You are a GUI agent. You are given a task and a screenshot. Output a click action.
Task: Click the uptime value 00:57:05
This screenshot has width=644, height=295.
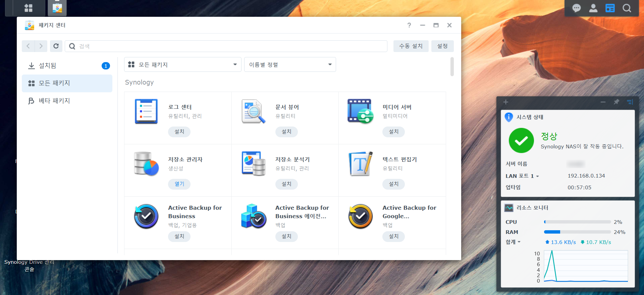tap(579, 188)
